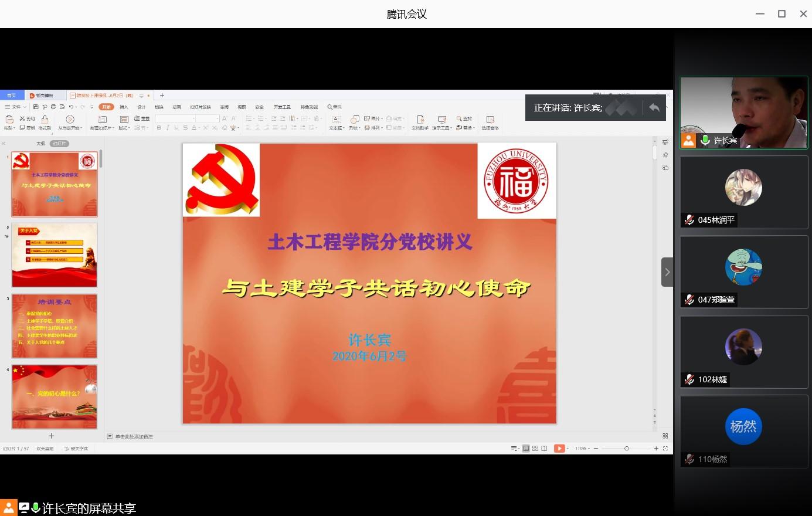
Task: Toggle 045林润平's muted microphone icon
Action: [689, 220]
